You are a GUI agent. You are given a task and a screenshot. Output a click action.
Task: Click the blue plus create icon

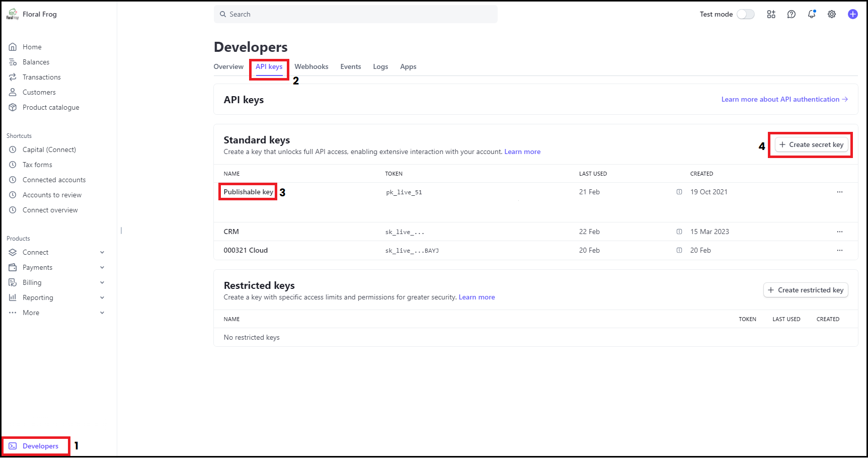852,14
